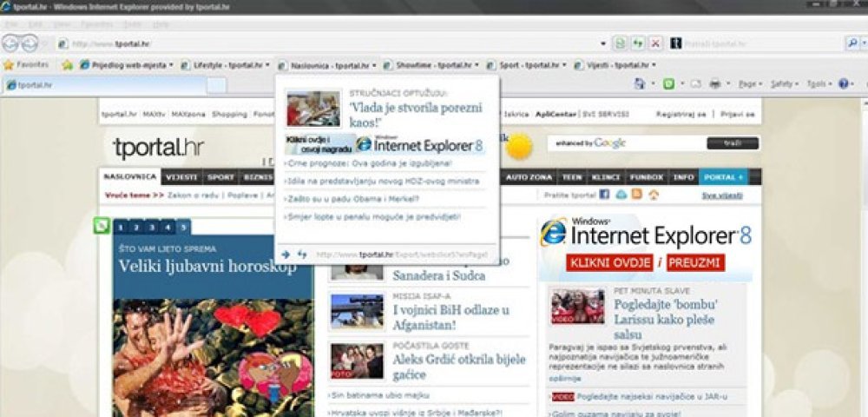Image resolution: width=868 pixels, height=417 pixels.
Task: Click the Read Mail toolbar icon
Action: point(696,84)
